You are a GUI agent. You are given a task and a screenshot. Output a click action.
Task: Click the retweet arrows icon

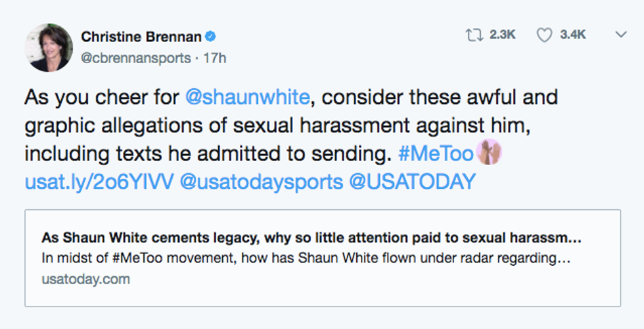pos(473,35)
